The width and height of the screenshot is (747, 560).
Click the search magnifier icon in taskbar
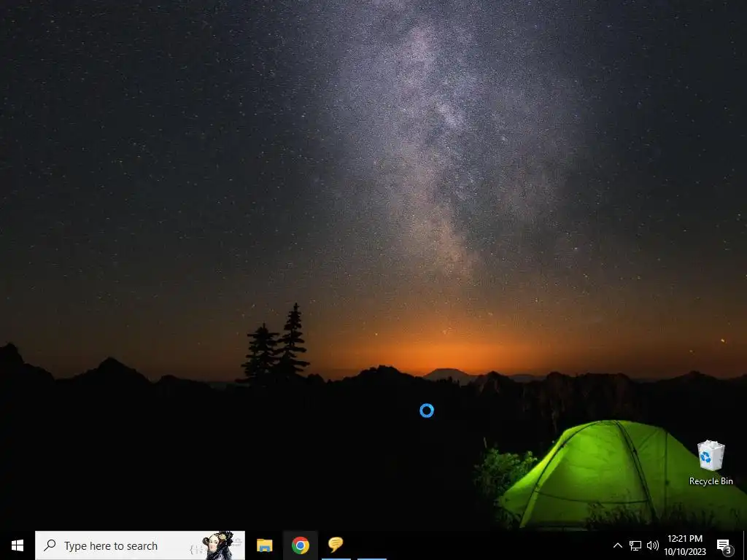[50, 545]
